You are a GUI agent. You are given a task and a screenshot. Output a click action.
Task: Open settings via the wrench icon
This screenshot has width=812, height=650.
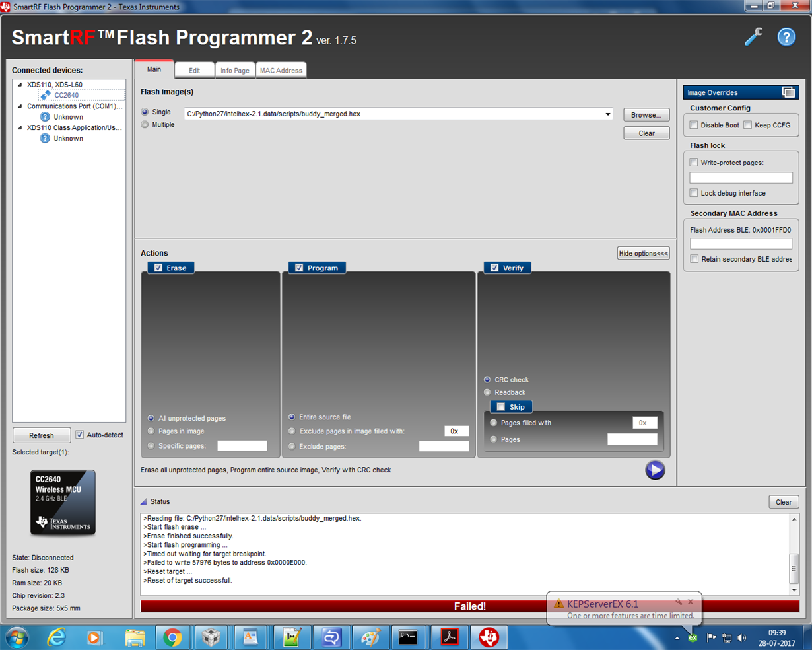[753, 37]
